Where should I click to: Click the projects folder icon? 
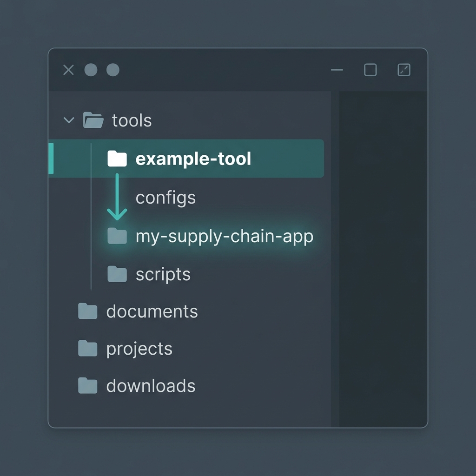tap(88, 348)
